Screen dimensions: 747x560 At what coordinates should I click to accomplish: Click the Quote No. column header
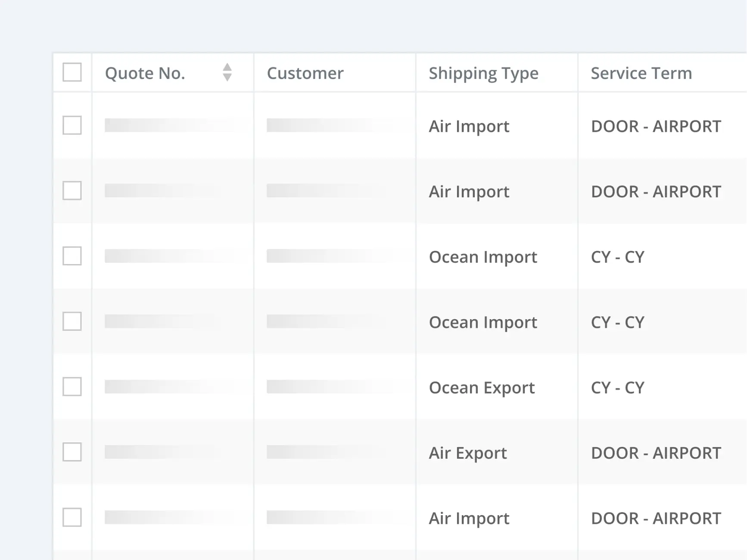pyautogui.click(x=145, y=73)
